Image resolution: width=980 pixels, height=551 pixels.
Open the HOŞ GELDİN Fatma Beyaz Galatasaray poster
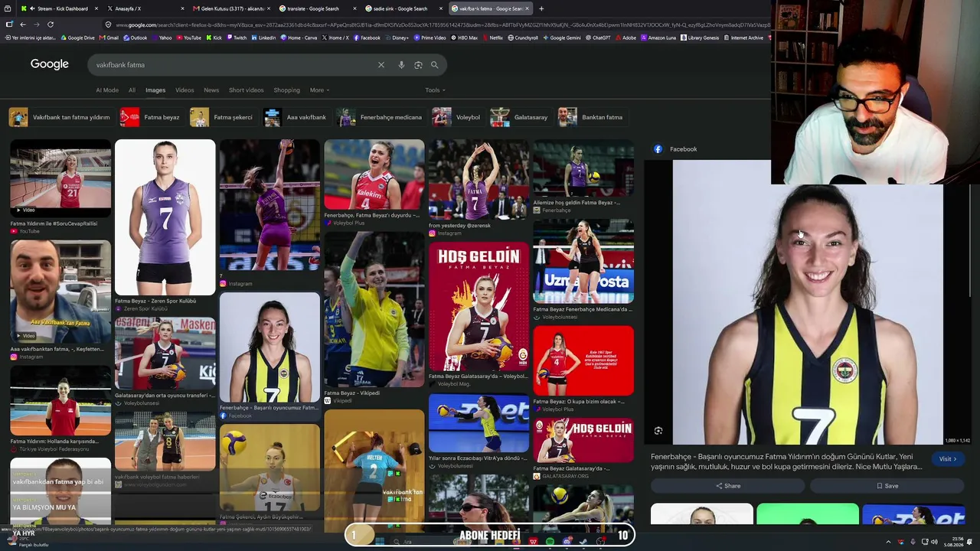tap(479, 306)
